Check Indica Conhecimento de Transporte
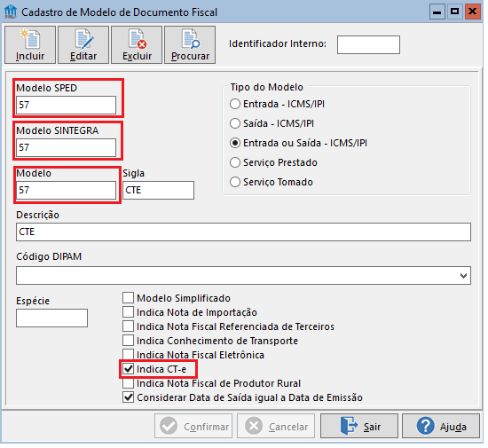This screenshot has width=488, height=448. (129, 341)
